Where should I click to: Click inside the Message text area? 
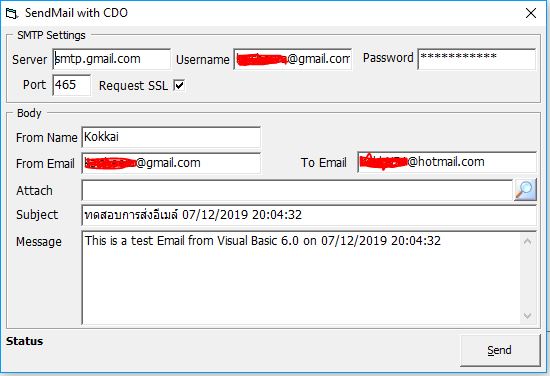301,277
